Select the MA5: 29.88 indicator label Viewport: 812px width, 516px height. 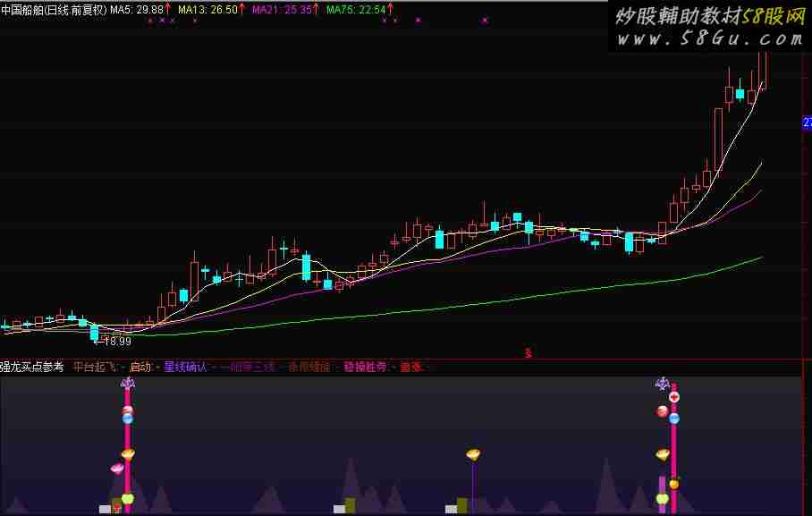pyautogui.click(x=137, y=9)
